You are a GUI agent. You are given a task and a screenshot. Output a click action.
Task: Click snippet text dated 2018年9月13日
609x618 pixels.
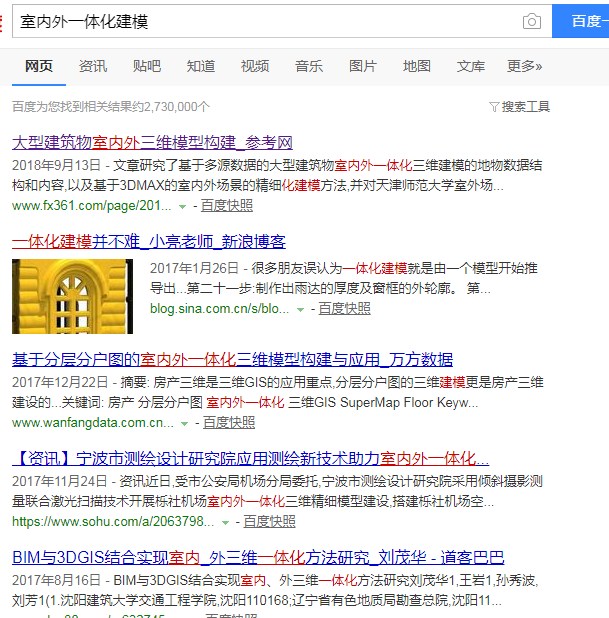277,175
